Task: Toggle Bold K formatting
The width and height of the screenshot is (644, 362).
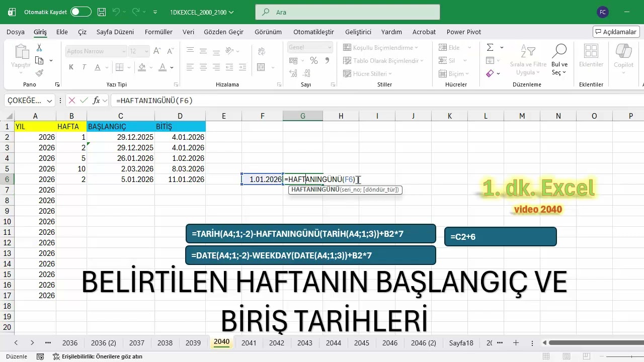Action: click(x=71, y=67)
